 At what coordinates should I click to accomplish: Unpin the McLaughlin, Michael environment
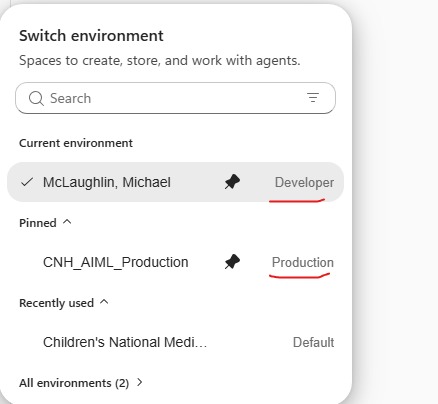click(232, 182)
